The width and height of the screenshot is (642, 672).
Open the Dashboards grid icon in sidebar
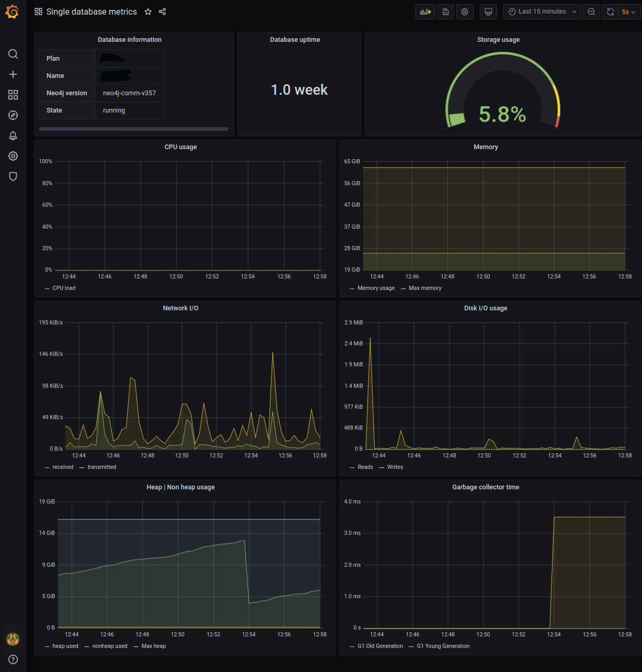[13, 95]
